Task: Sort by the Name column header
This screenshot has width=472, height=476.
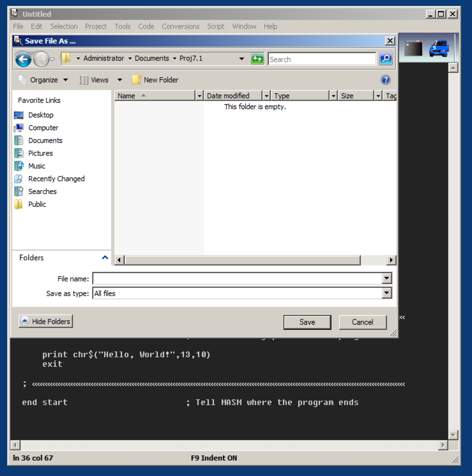Action: tap(155, 96)
